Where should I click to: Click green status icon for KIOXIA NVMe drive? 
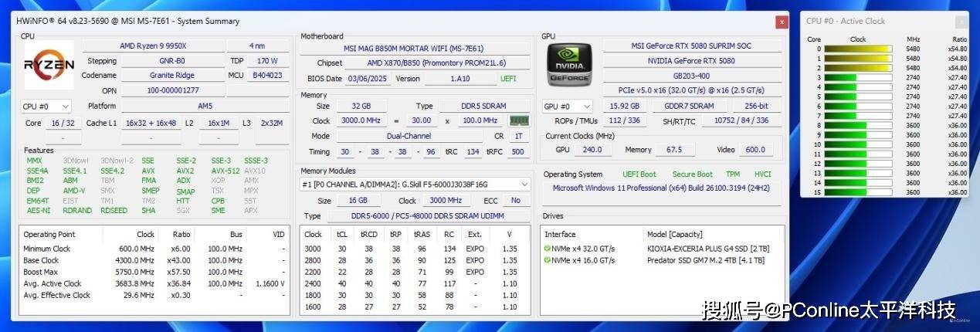click(548, 249)
